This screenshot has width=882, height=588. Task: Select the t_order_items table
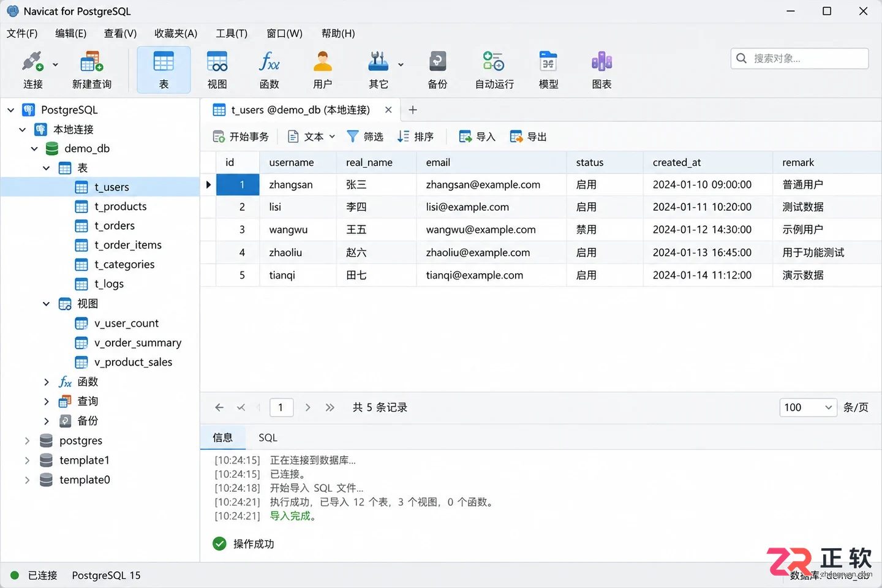(127, 245)
